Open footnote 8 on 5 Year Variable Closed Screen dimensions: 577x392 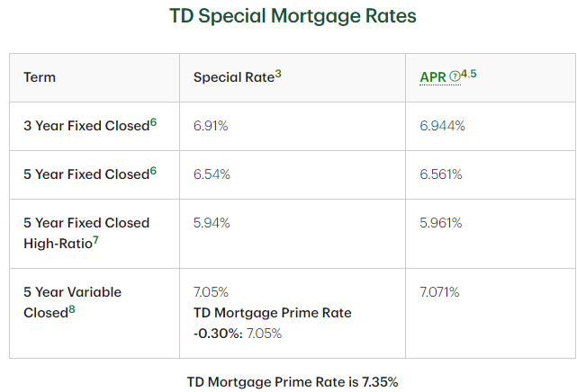point(72,308)
